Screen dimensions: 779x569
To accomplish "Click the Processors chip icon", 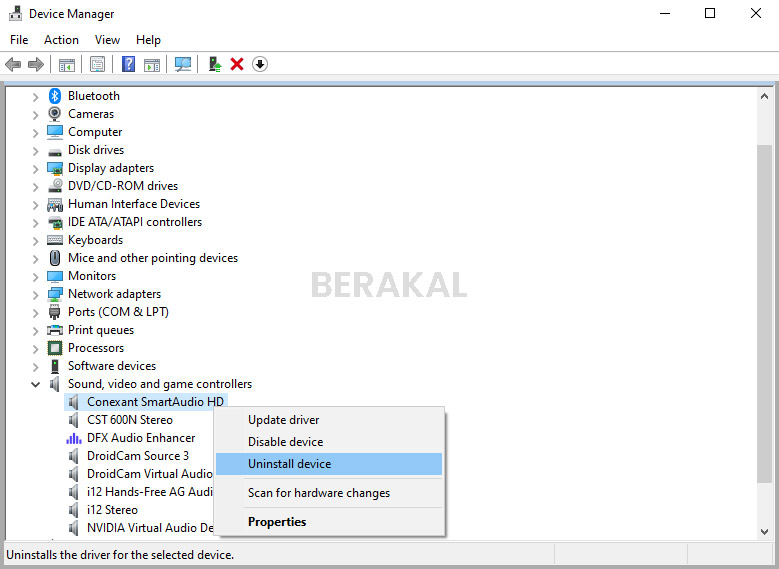I will [55, 348].
